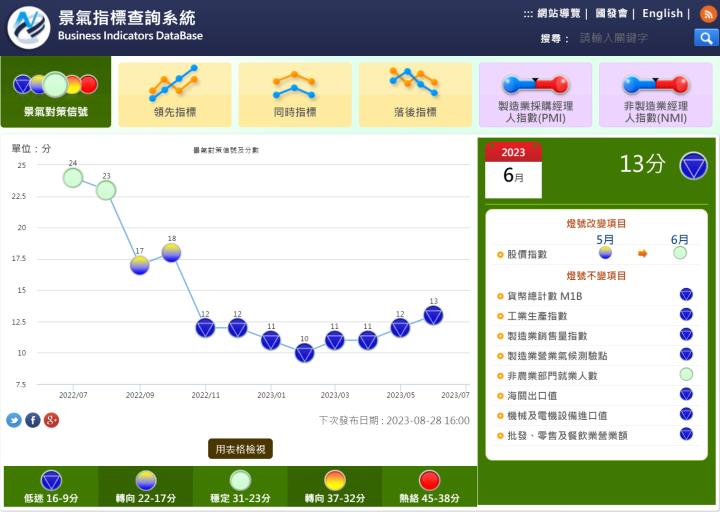Click the 13分 score text
720x512 pixels.
[x=642, y=163]
